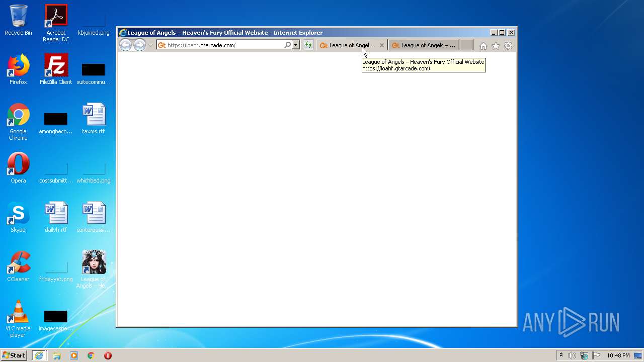644x362 pixels.
Task: Launch Opera desktop shortcut
Action: click(18, 168)
